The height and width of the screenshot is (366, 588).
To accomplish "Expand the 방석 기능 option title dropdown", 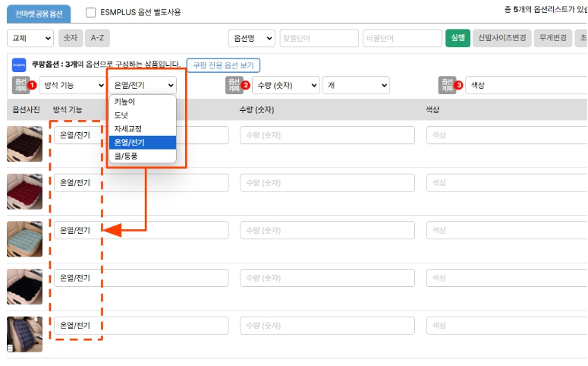I will pos(74,85).
